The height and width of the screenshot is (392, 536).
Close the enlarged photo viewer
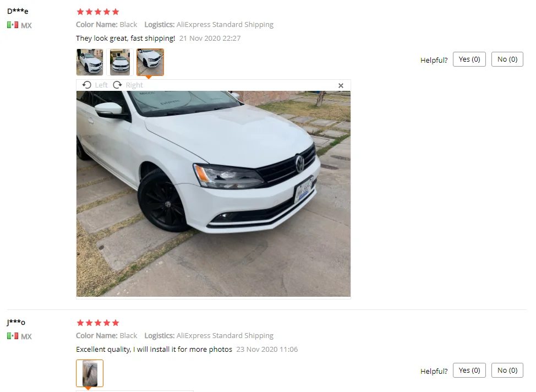click(341, 85)
